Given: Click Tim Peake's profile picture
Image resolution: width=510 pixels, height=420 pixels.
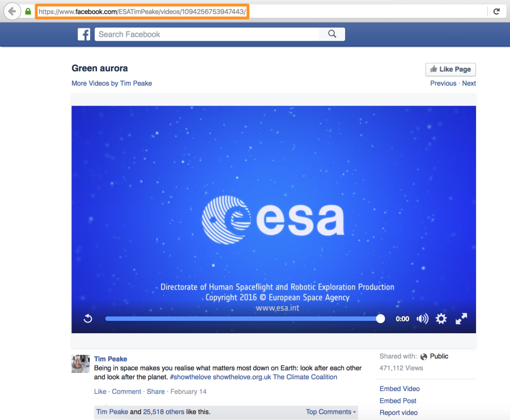Looking at the screenshot, I should click(x=80, y=364).
